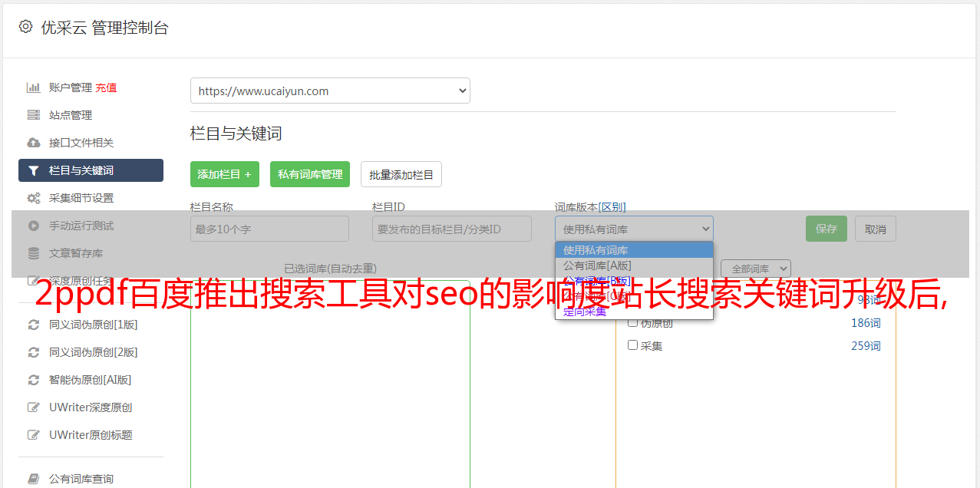Click the 私有词库管理 button
The height and width of the screenshot is (488, 980).
pyautogui.click(x=310, y=174)
